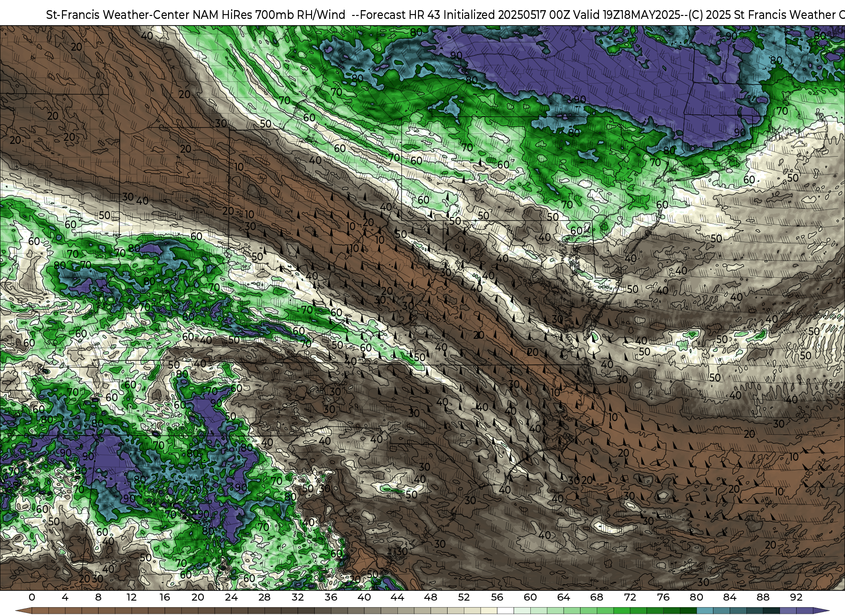Viewport: 845px width, 616px height.
Task: Click the 72 label on the colorbar
Action: pyautogui.click(x=630, y=597)
